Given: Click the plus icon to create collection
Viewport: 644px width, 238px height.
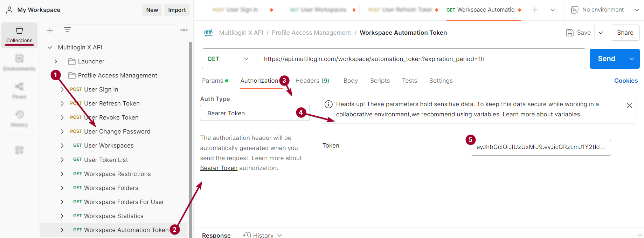Looking at the screenshot, I should click(x=50, y=30).
